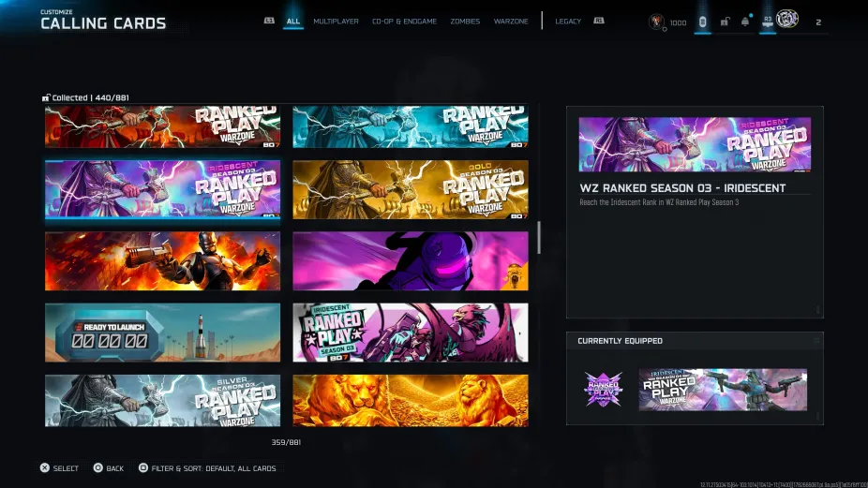868x488 pixels.
Task: Click the Reach the Iridescent Rank description
Action: click(659, 202)
